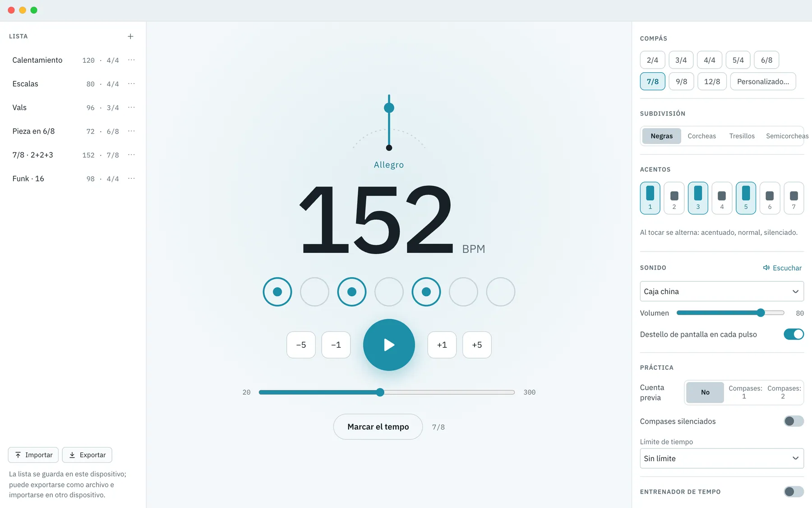The height and width of the screenshot is (508, 812).
Task: Click the Volumen slider handle
Action: click(x=761, y=312)
